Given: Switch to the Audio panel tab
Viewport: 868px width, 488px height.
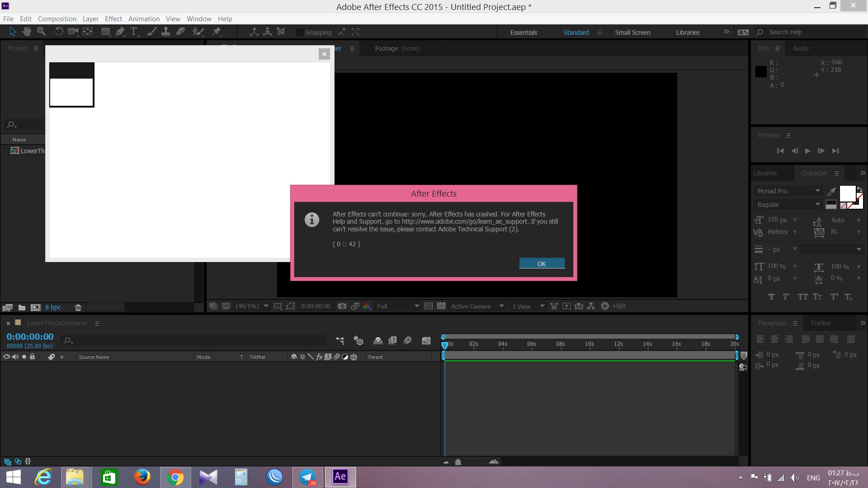Looking at the screenshot, I should (x=800, y=48).
